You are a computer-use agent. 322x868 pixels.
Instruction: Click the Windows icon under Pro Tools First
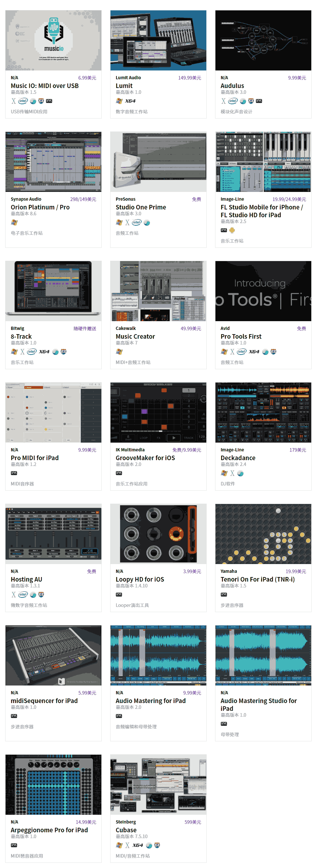point(224,352)
